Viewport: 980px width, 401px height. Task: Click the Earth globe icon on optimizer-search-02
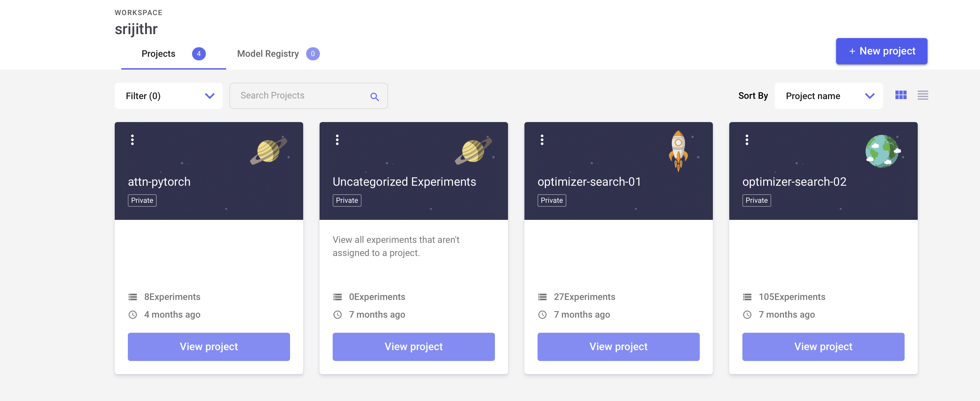point(883,151)
